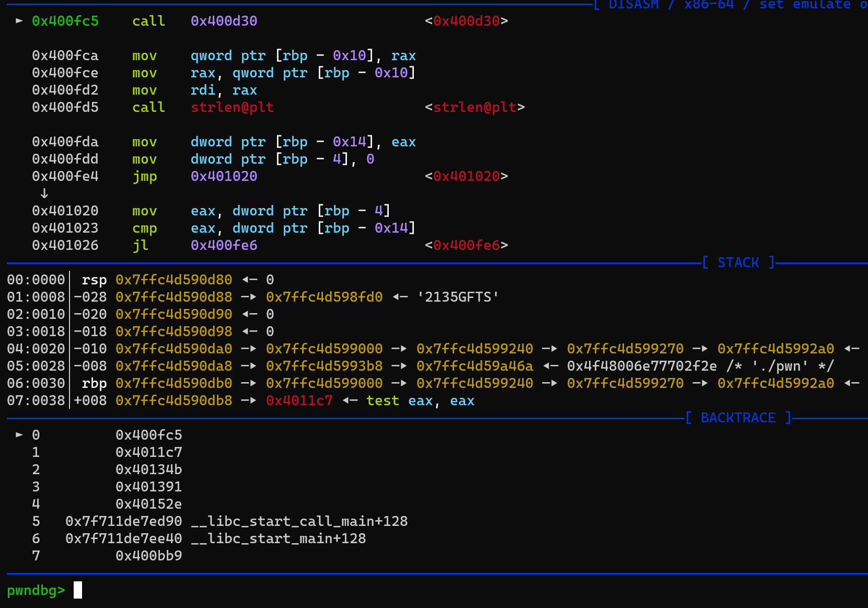
Task: Click backtrace frame 3 address 0x401391
Action: (x=149, y=487)
